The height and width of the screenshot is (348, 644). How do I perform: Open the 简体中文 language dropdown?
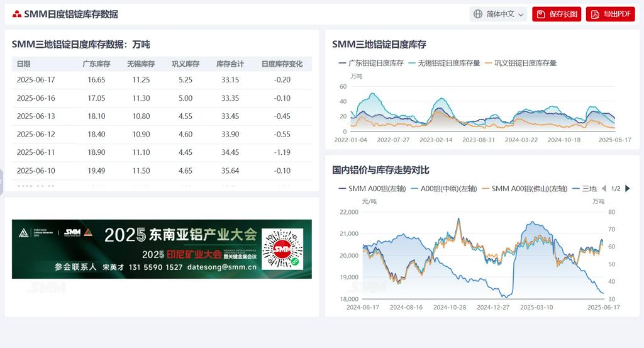pos(498,14)
